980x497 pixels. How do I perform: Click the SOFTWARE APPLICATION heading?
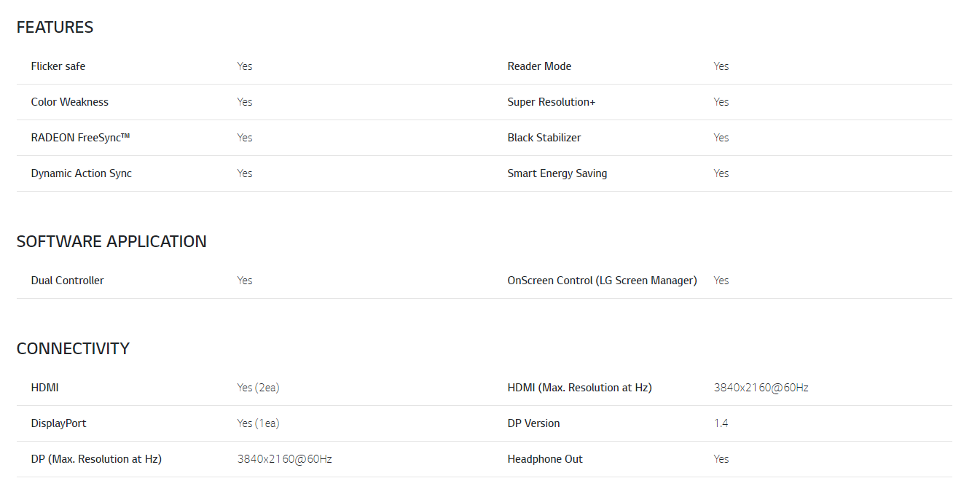[111, 242]
